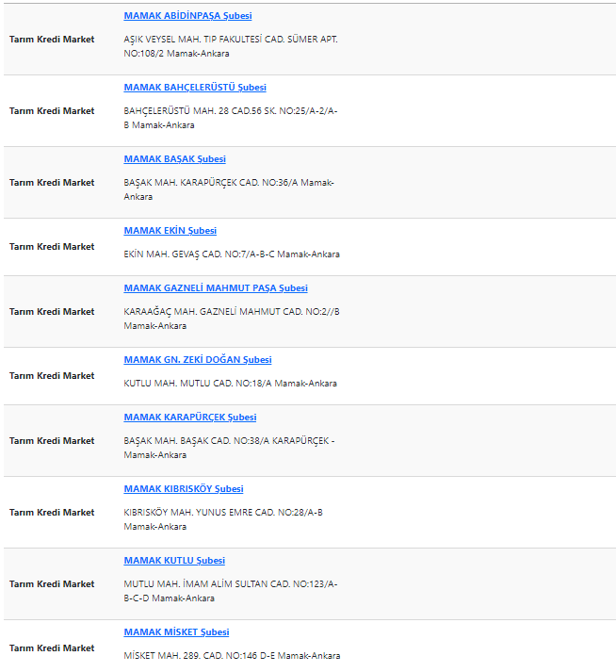Click address KIBRISKÖY MAH. YUNUS EMRE CAD.
Image resolution: width=616 pixels, height=672 pixels.
tap(223, 519)
